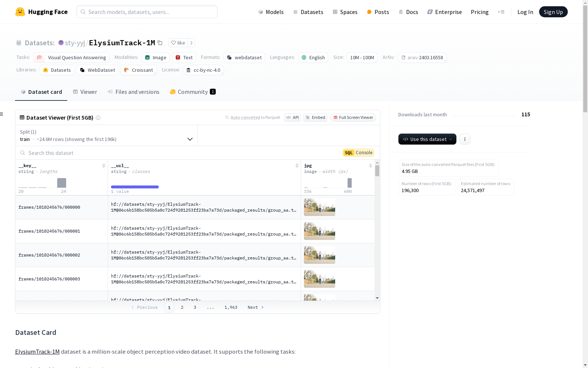Image resolution: width=588 pixels, height=368 pixels.
Task: Open thumbnail for frame 000000
Action: (x=319, y=207)
